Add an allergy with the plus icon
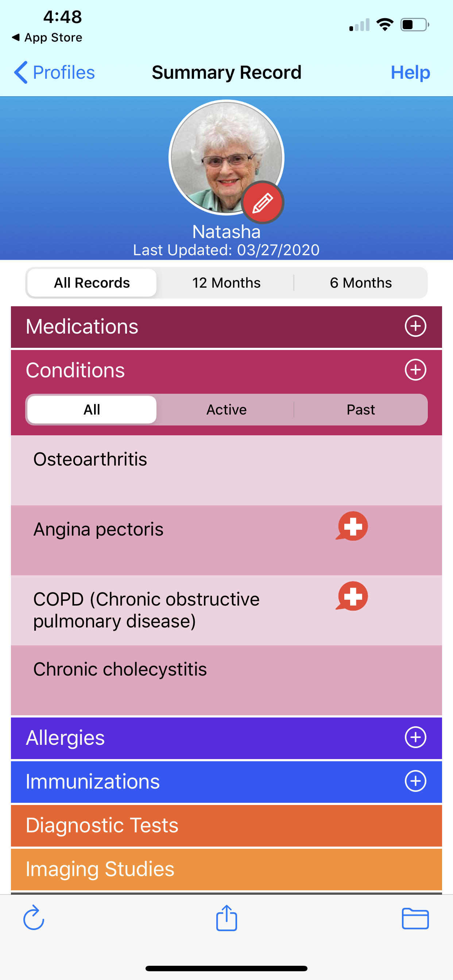Viewport: 453px width, 980px height. click(x=415, y=737)
